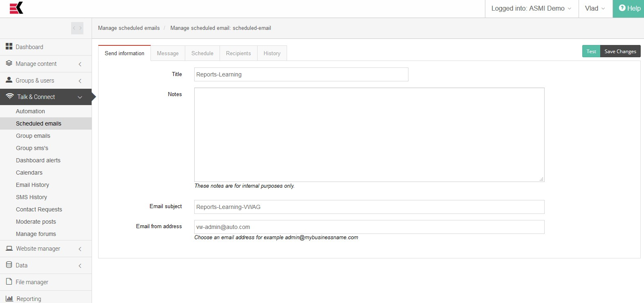Click the Data database icon
Screen dimensions: 644x303
point(9,265)
